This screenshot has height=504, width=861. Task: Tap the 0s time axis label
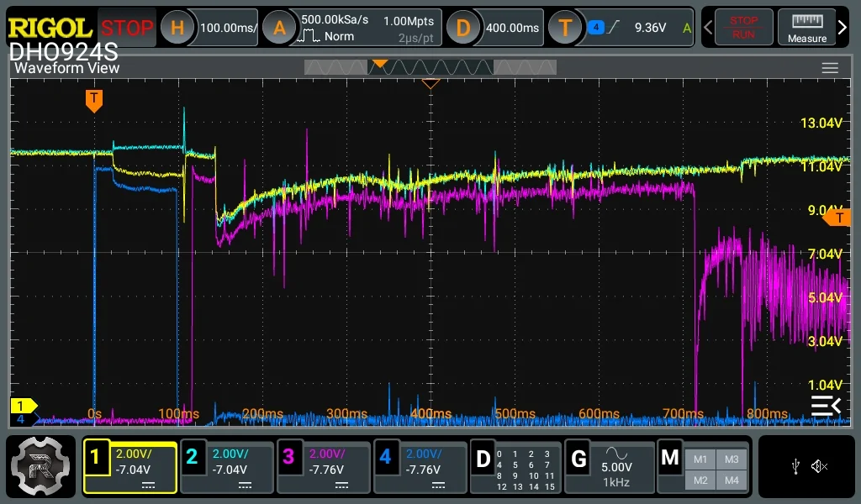(94, 413)
